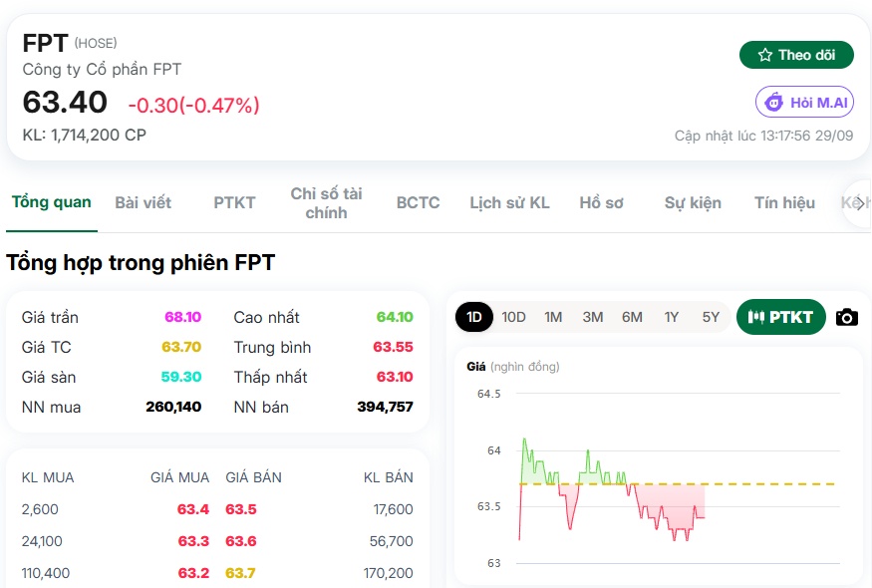Switch chart range to 5Y
Image resolution: width=872 pixels, height=588 pixels.
[x=711, y=317]
